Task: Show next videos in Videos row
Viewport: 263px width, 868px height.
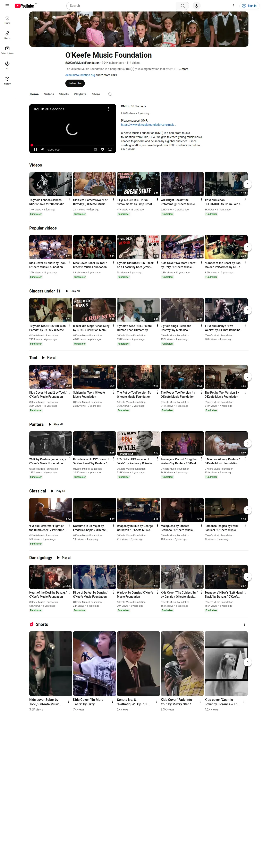Action: [x=247, y=184]
